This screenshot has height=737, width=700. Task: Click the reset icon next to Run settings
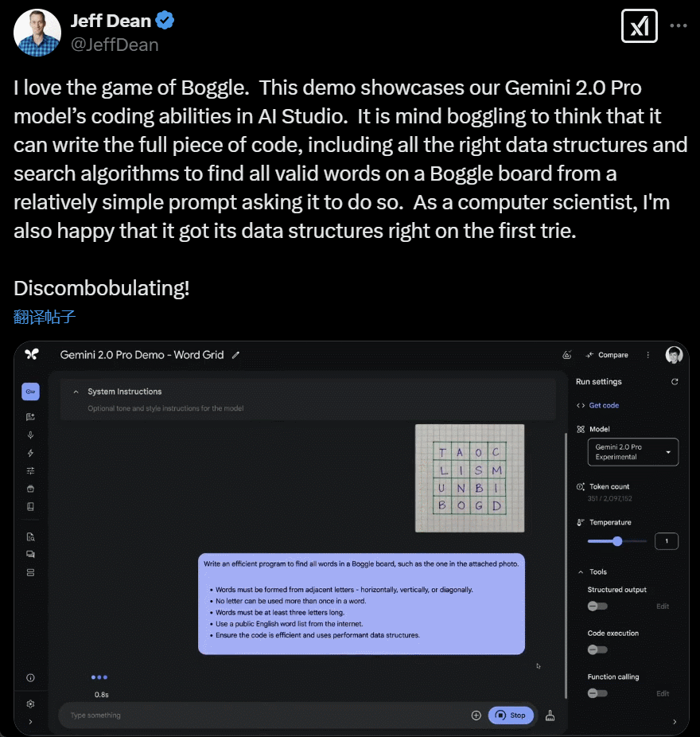(x=675, y=382)
